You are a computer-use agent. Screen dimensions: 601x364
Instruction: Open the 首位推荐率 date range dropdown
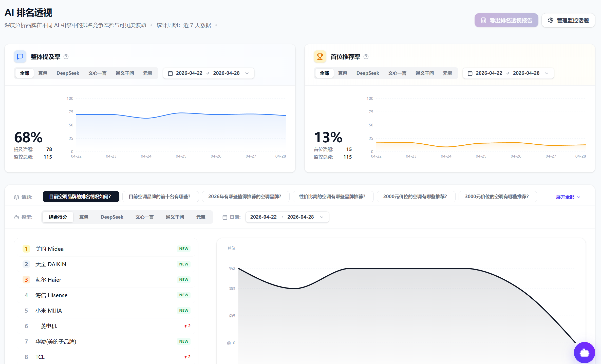click(x=508, y=73)
